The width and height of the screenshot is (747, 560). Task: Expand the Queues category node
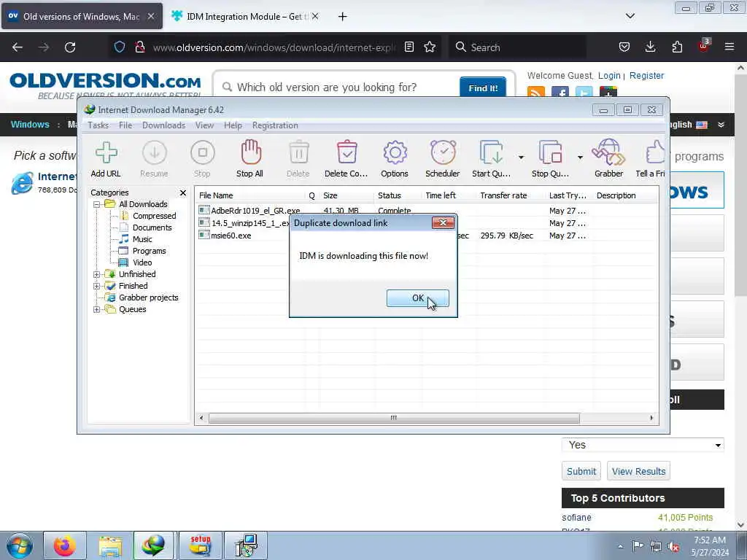pos(97,309)
